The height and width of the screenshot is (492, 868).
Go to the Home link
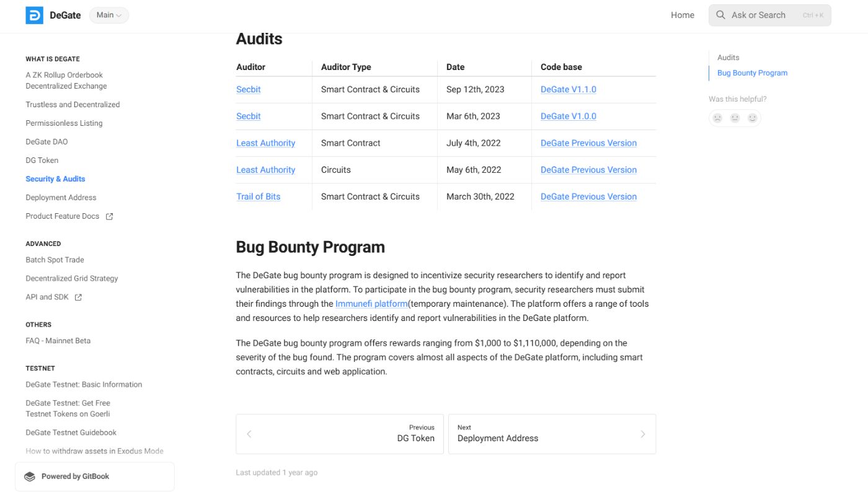pos(683,15)
